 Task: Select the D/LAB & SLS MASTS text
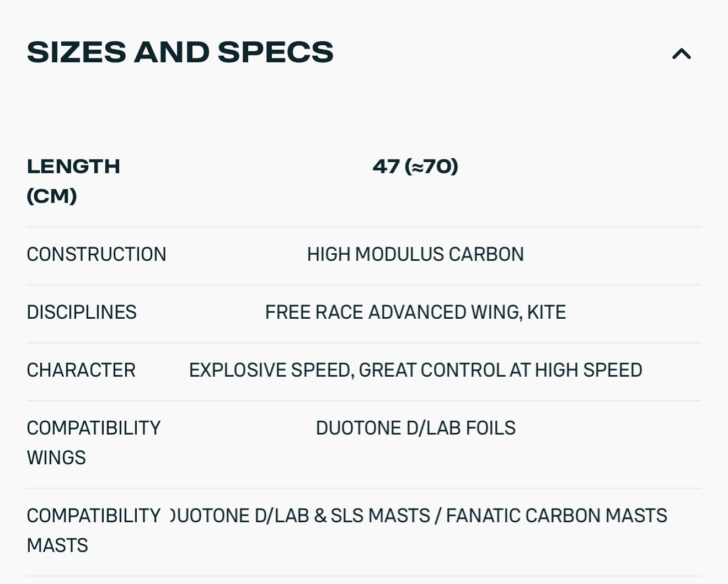point(342,516)
